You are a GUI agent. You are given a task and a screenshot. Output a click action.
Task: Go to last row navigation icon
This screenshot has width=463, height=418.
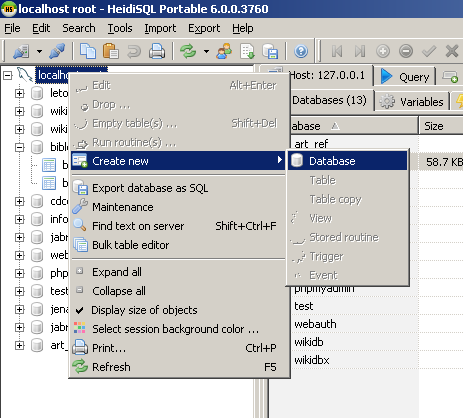360,51
